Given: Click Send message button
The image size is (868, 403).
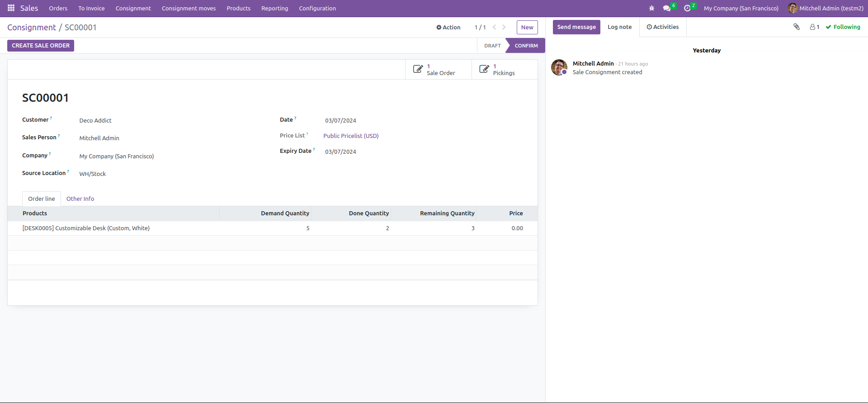Looking at the screenshot, I should [576, 27].
